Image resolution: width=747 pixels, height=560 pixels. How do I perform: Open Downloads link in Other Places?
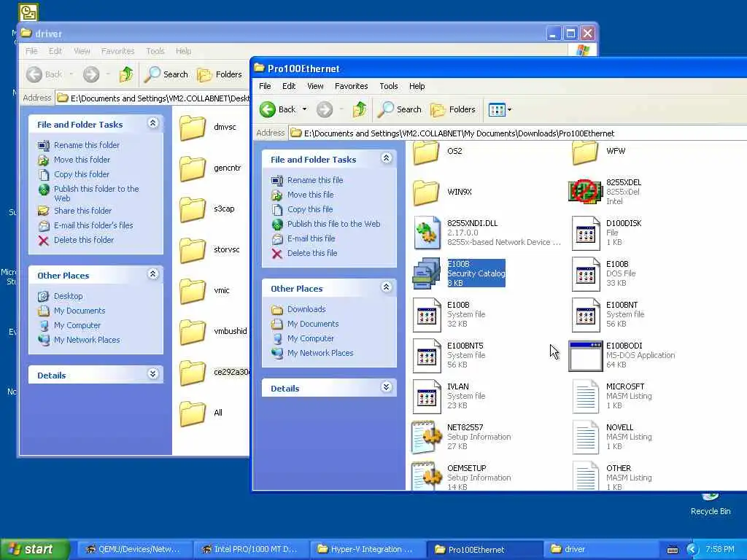click(306, 309)
